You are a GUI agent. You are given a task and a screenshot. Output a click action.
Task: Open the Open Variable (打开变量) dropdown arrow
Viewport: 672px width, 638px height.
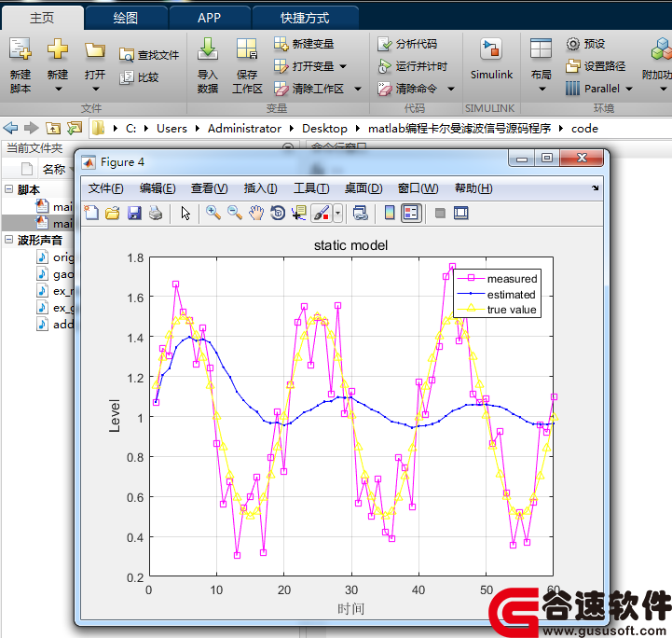click(343, 66)
